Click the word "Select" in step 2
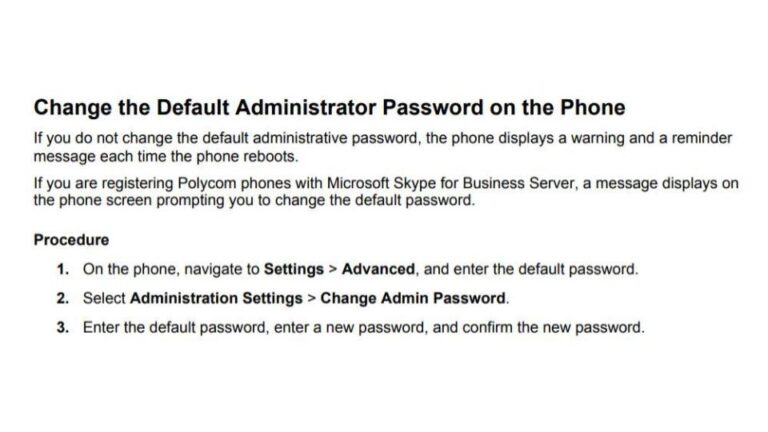 tap(103, 298)
